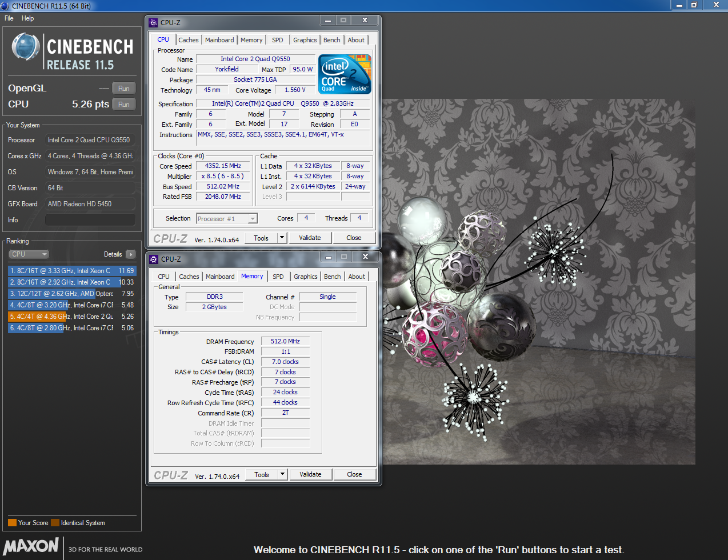Click the Yorkfield code name field
The image size is (728, 560).
pyautogui.click(x=227, y=70)
